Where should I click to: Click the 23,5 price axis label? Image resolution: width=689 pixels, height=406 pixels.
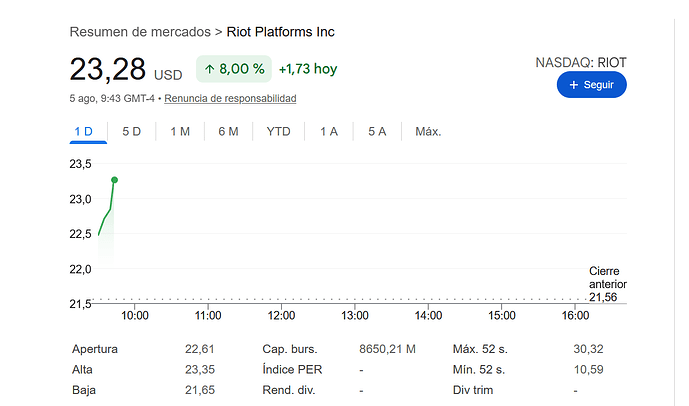[80, 164]
